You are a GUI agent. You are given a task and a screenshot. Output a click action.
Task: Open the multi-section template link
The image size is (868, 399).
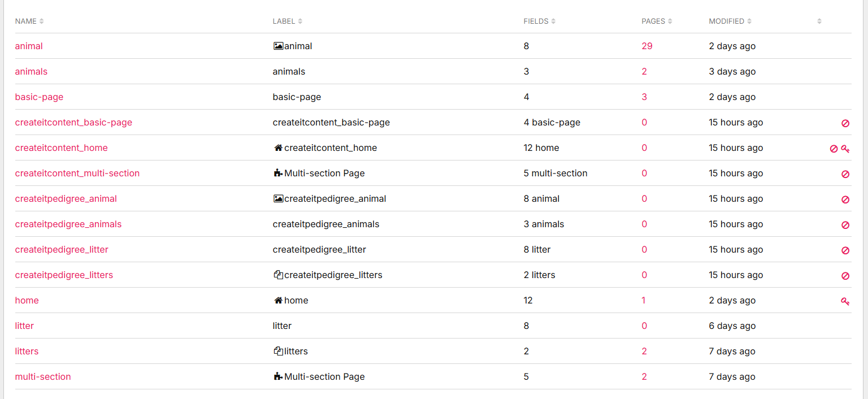tap(43, 377)
